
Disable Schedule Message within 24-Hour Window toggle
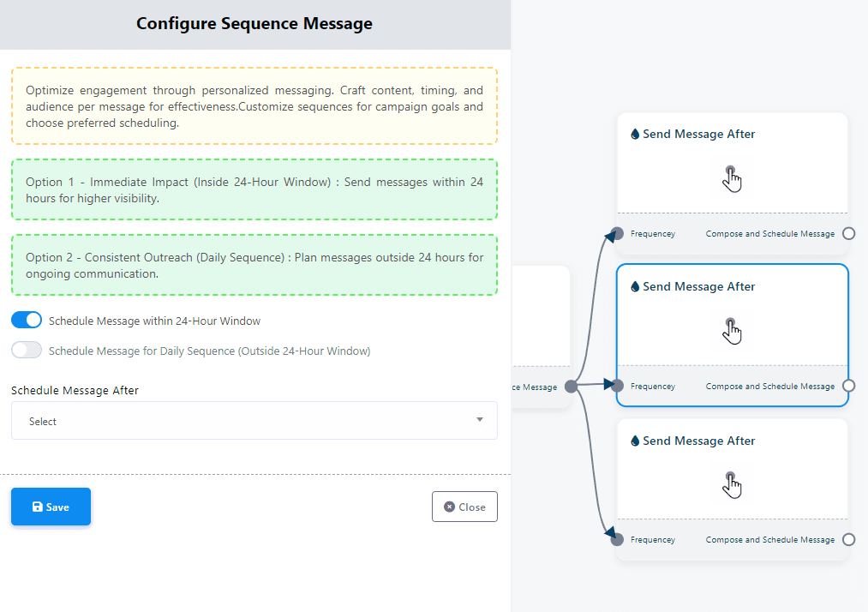pos(27,321)
